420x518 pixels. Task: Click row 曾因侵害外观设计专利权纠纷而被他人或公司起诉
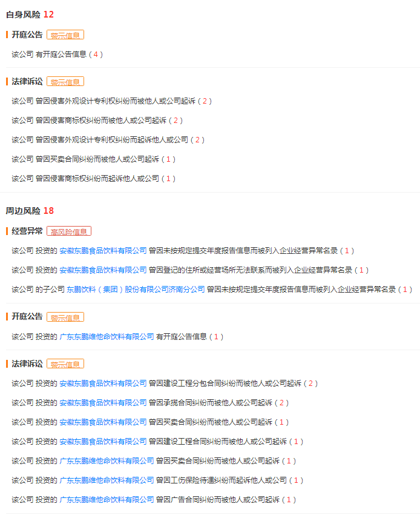pyautogui.click(x=111, y=101)
